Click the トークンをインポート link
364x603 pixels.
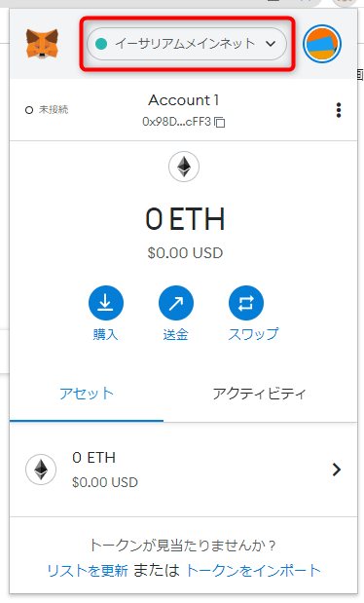pos(253,570)
